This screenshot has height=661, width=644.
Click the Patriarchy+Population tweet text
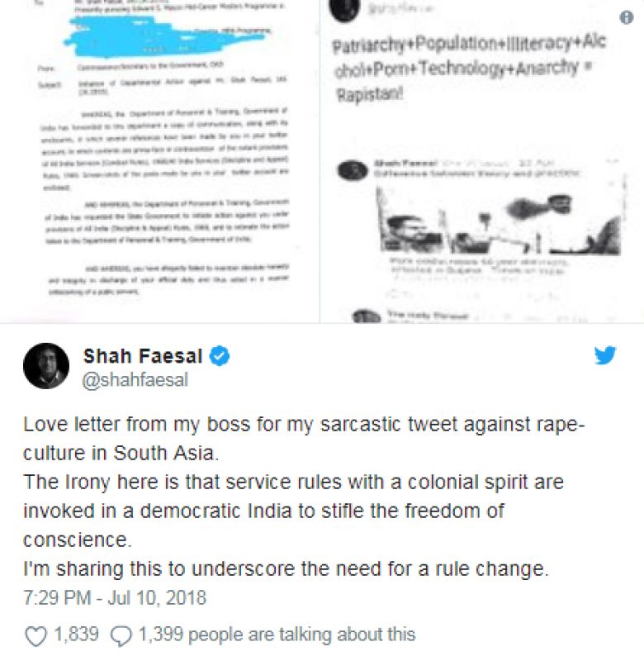pos(469,68)
